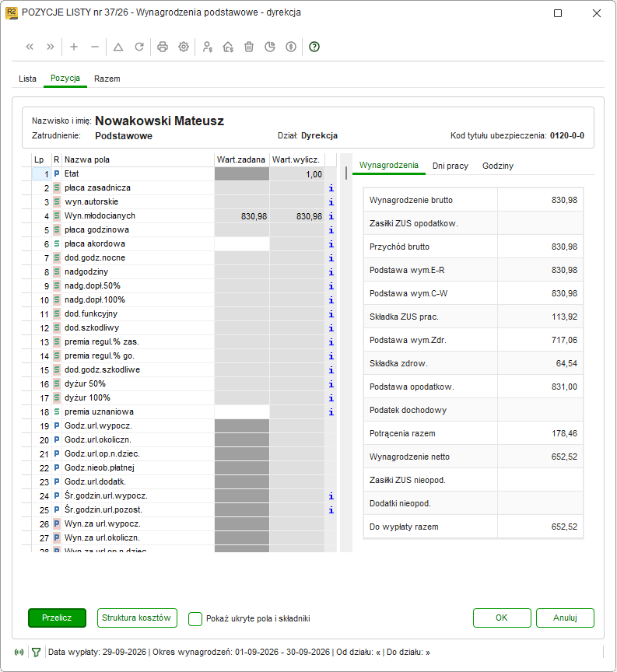Print the payroll position
The image size is (617, 672).
click(163, 47)
